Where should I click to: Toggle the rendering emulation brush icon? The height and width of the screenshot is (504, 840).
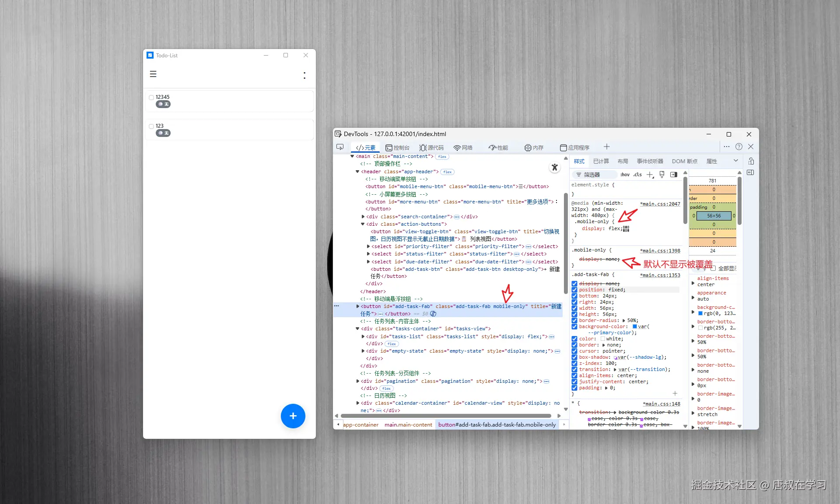pos(662,175)
